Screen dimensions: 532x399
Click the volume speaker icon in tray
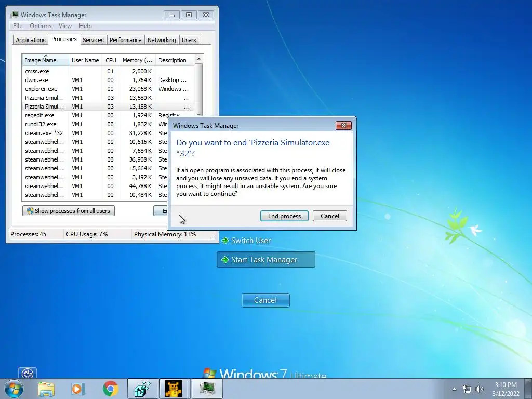[x=480, y=389]
